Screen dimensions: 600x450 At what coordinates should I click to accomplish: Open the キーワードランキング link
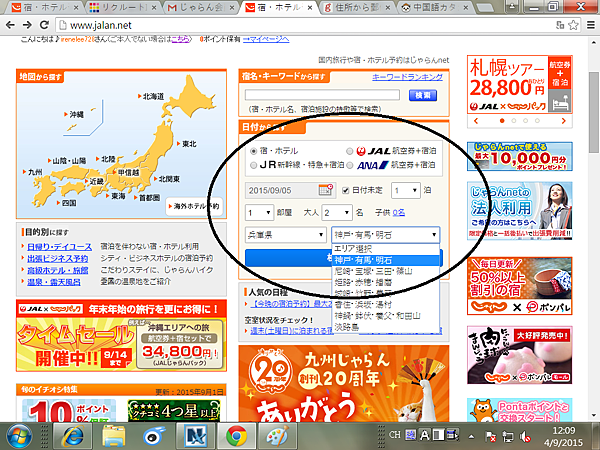pos(408,77)
